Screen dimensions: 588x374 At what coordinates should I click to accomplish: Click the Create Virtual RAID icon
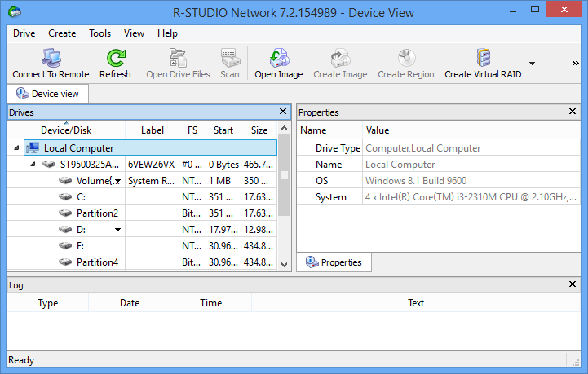pyautogui.click(x=483, y=59)
